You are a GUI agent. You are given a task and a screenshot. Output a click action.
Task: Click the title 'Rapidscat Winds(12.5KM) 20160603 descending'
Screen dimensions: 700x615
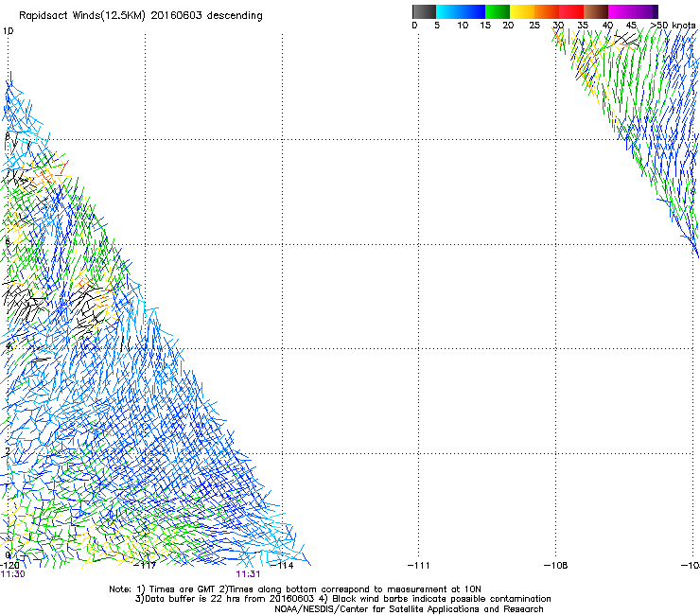pyautogui.click(x=141, y=16)
